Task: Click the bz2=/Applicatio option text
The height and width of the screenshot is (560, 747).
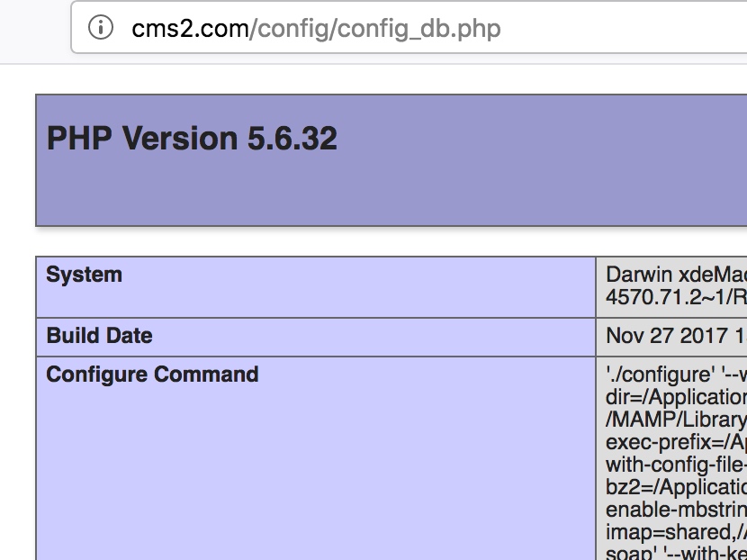Action: click(675, 487)
